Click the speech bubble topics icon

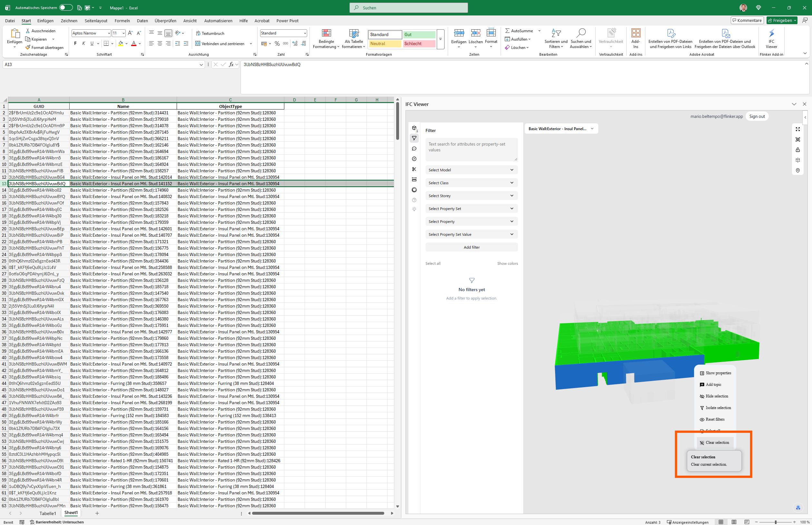point(414,148)
